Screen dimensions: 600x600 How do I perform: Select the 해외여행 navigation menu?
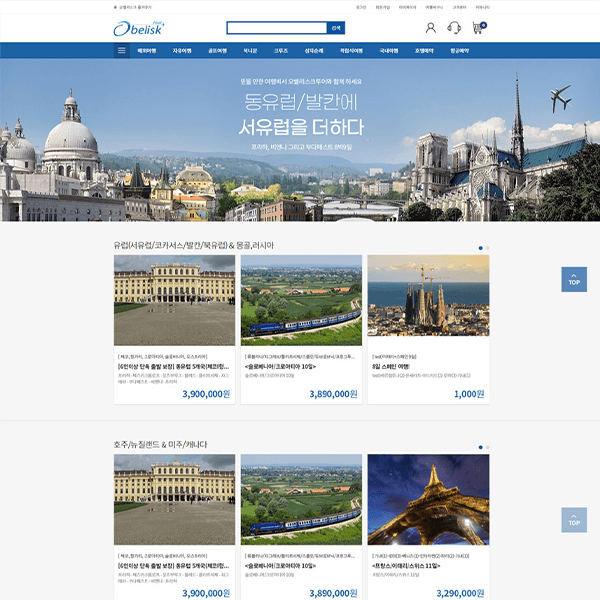(x=147, y=51)
